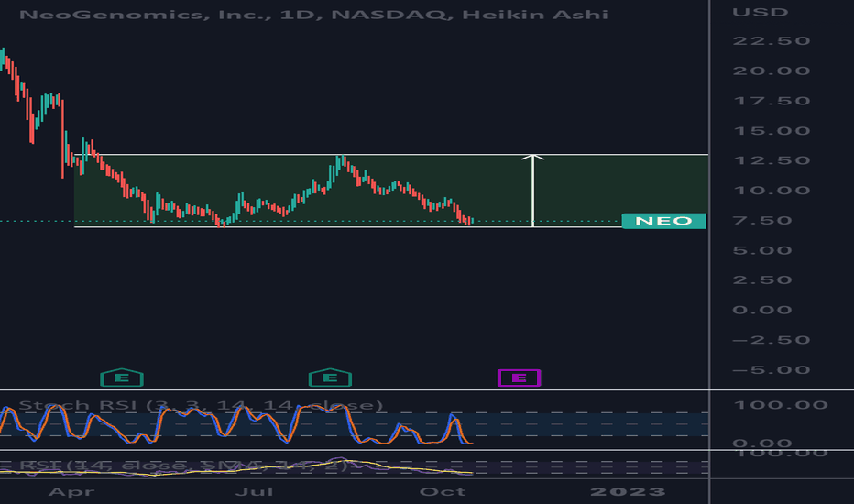
Task: Select the lower white horizontal support line
Action: (x=348, y=226)
